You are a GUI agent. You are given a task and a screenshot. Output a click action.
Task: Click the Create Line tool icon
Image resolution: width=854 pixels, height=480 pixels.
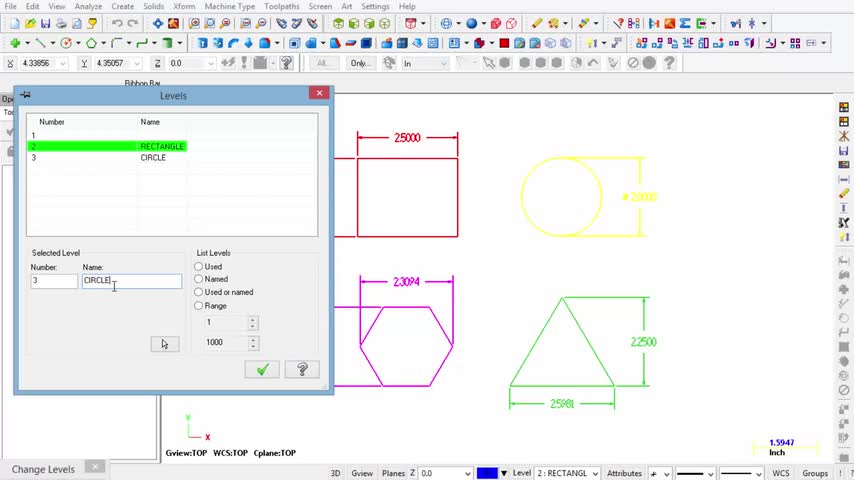coord(40,43)
